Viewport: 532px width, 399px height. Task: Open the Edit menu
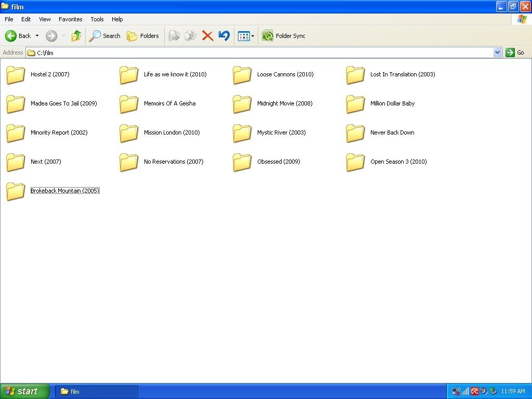(x=26, y=19)
